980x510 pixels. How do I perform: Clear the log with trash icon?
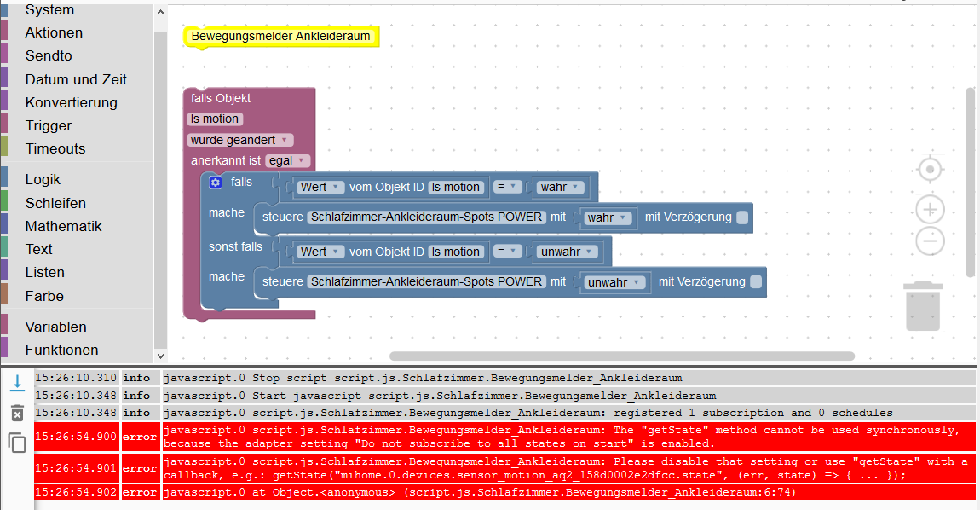18,413
